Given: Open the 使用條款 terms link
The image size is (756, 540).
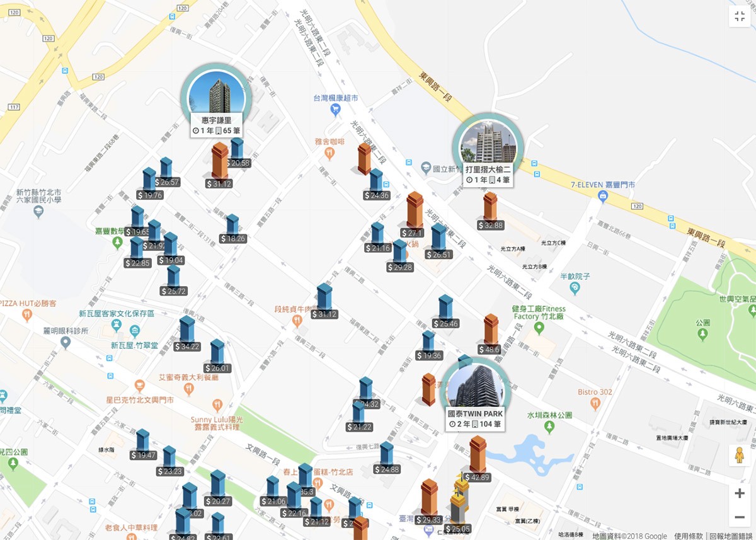Looking at the screenshot, I should (688, 536).
